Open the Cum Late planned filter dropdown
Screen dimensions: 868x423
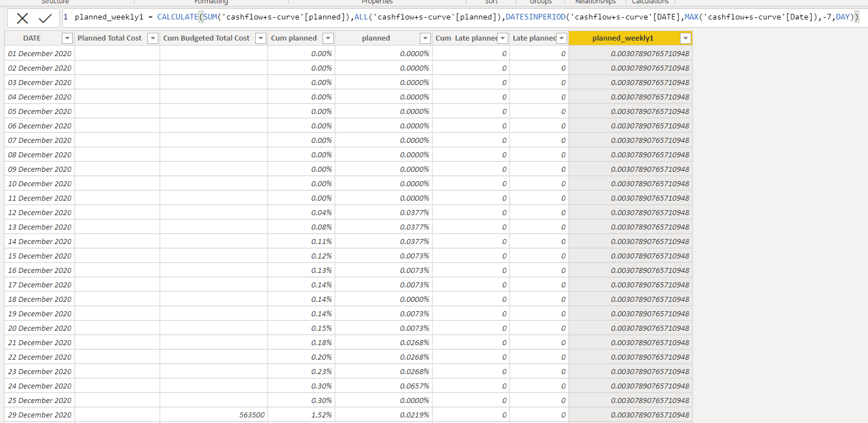coord(502,38)
